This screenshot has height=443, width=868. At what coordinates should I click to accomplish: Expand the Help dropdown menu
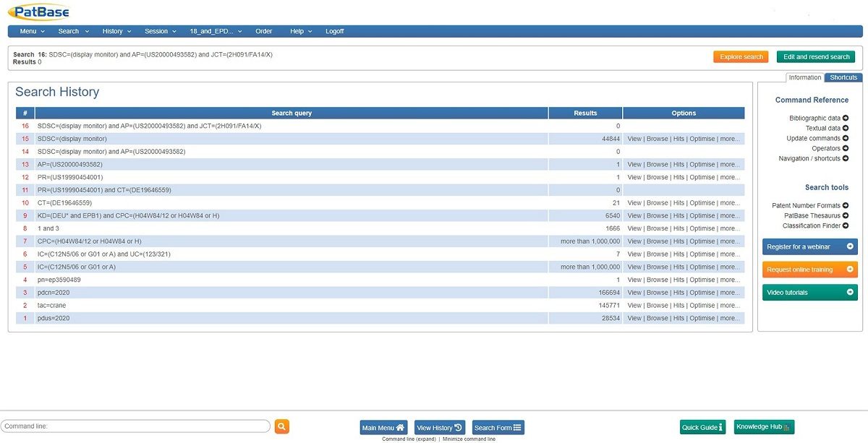[301, 31]
